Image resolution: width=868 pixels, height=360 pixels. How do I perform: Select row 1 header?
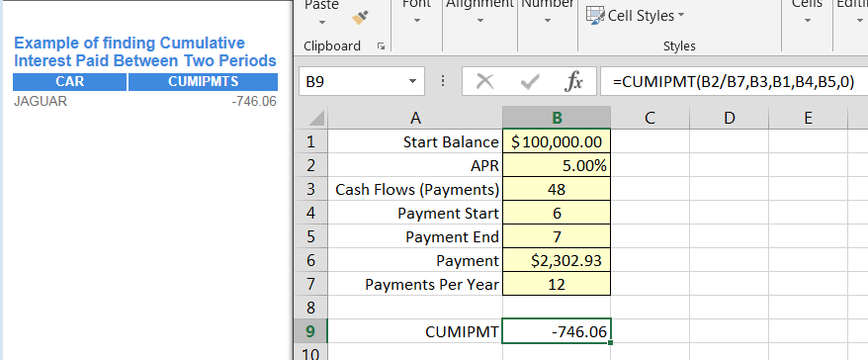point(310,141)
